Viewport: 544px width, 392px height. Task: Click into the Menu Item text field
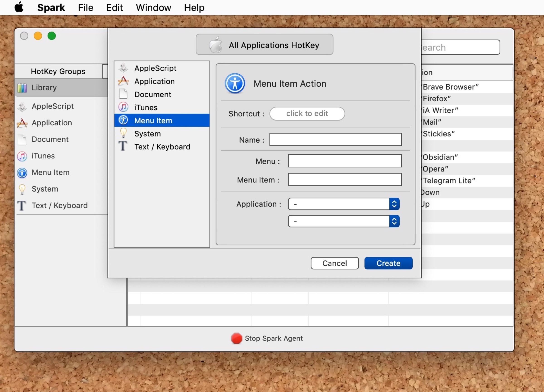(x=345, y=180)
